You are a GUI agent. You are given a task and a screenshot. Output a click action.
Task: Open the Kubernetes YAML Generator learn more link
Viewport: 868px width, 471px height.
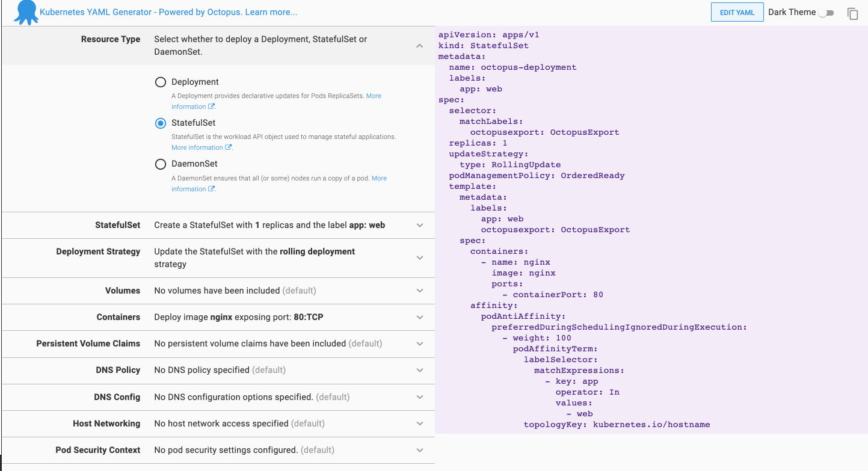pos(168,13)
